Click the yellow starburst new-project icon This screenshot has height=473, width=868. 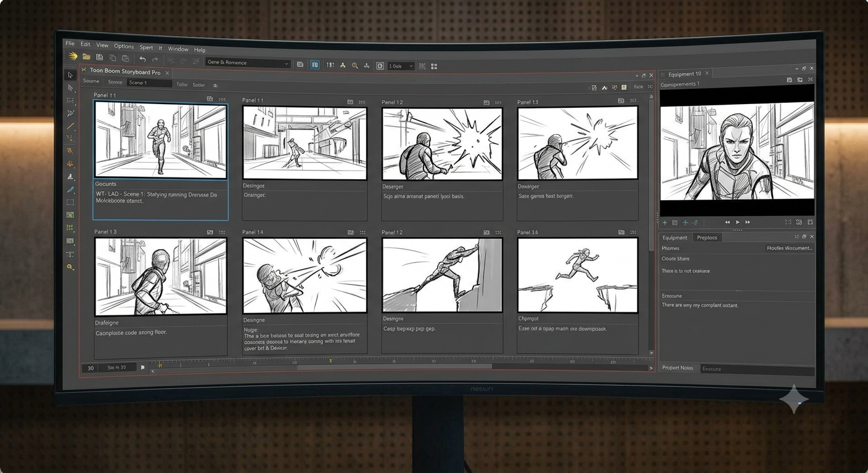tap(73, 56)
